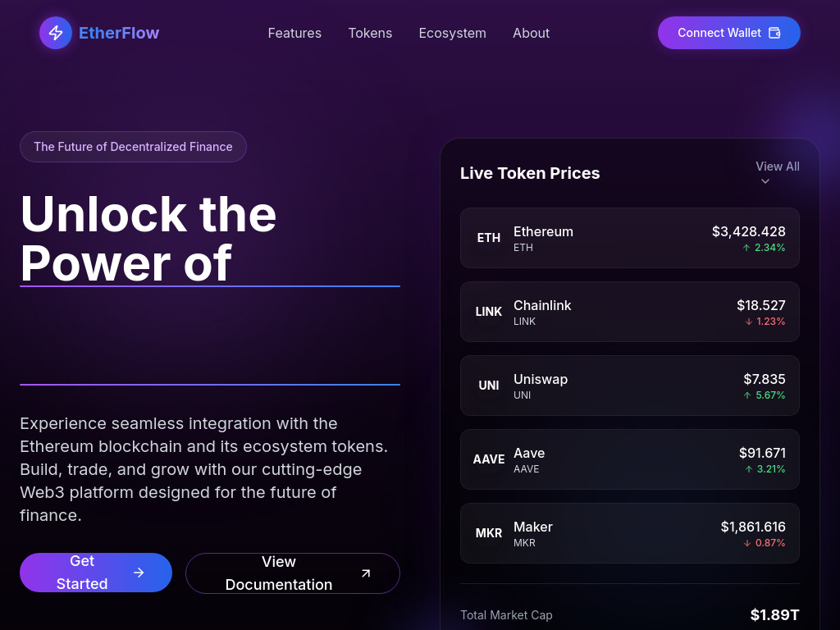The image size is (840, 630).
Task: Click the Get Started button
Action: [96, 573]
